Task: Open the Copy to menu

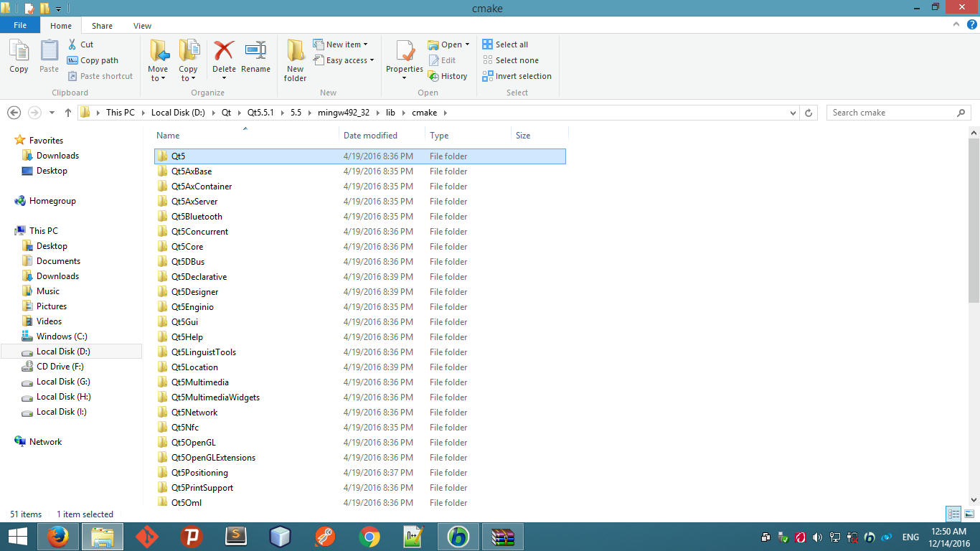Action: point(188,60)
